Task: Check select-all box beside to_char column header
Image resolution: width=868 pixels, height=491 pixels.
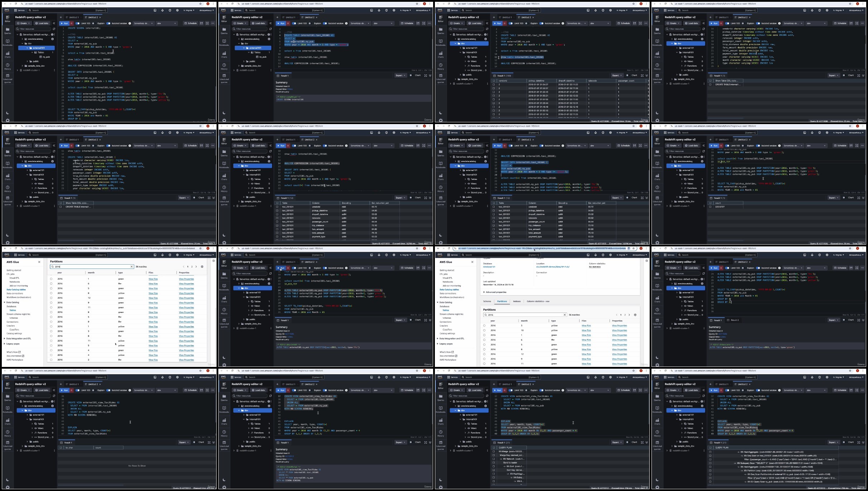Action: coord(61,447)
